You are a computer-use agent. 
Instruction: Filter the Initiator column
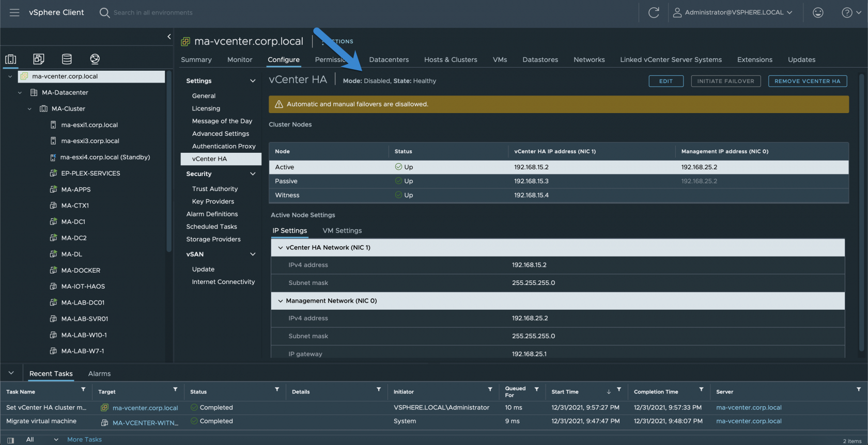(490, 389)
